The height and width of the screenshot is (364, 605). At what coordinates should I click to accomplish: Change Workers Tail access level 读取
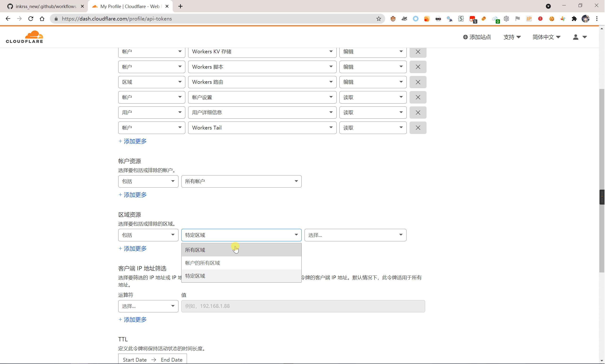point(373,128)
